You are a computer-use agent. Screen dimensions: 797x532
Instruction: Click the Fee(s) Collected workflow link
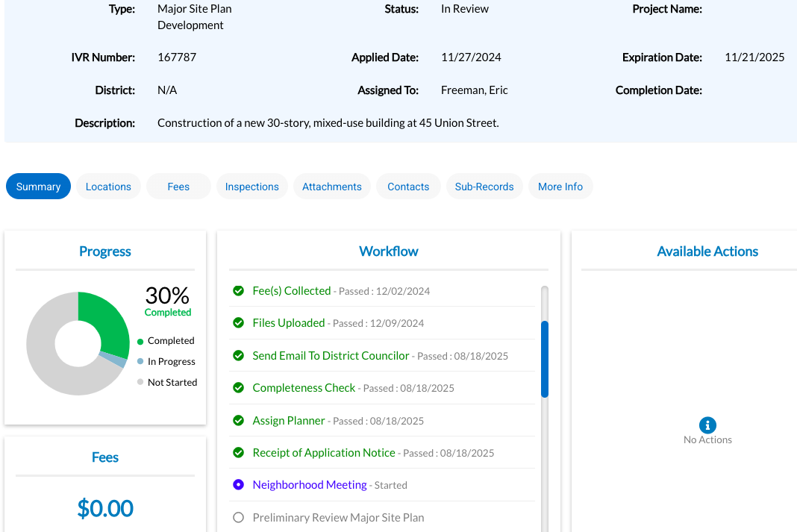point(292,291)
